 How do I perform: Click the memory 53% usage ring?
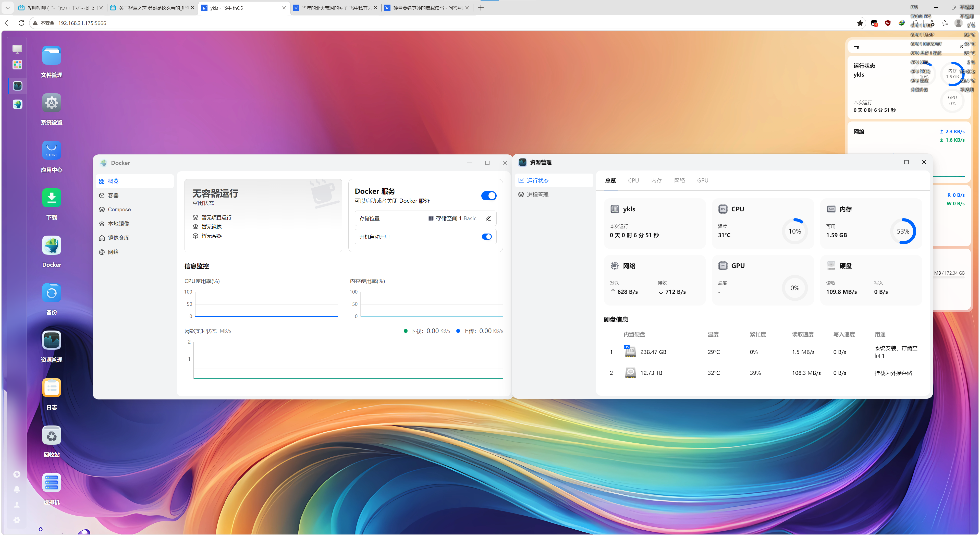(x=903, y=231)
